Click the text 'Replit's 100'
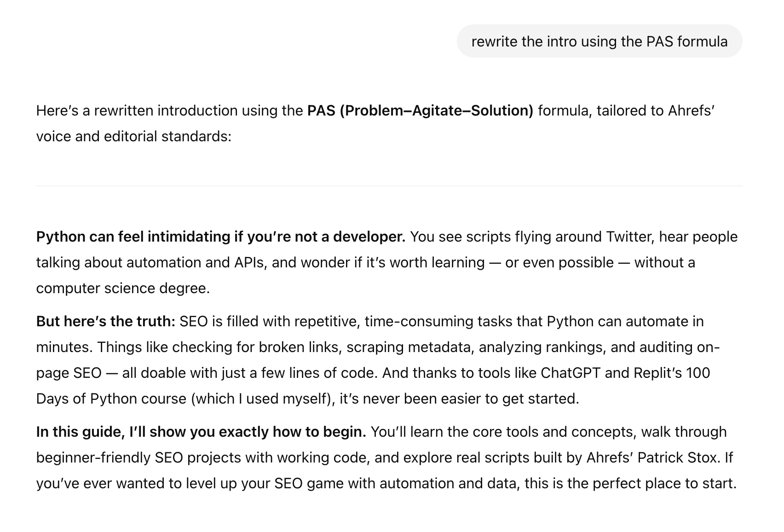Image resolution: width=784 pixels, height=532 pixels. click(x=671, y=373)
